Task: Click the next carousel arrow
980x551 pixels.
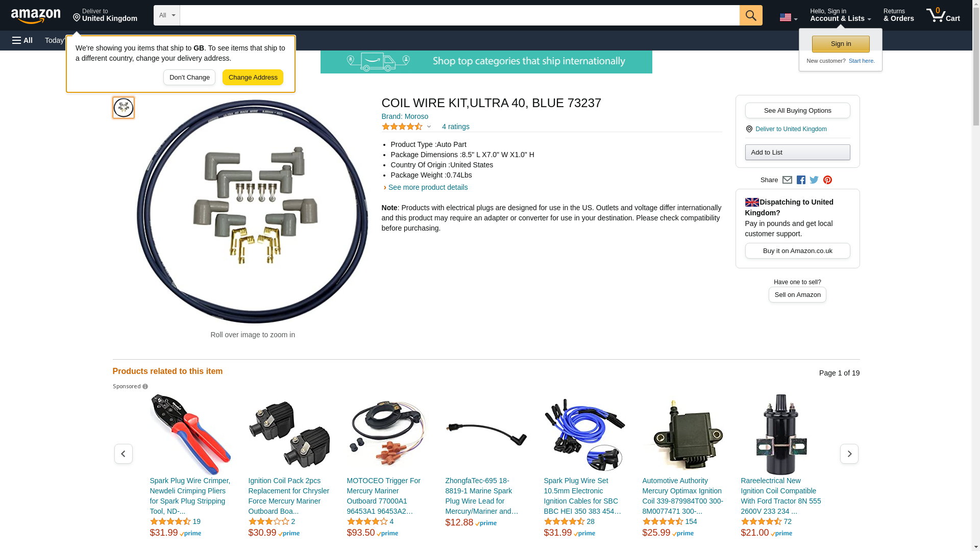Action: 849,454
